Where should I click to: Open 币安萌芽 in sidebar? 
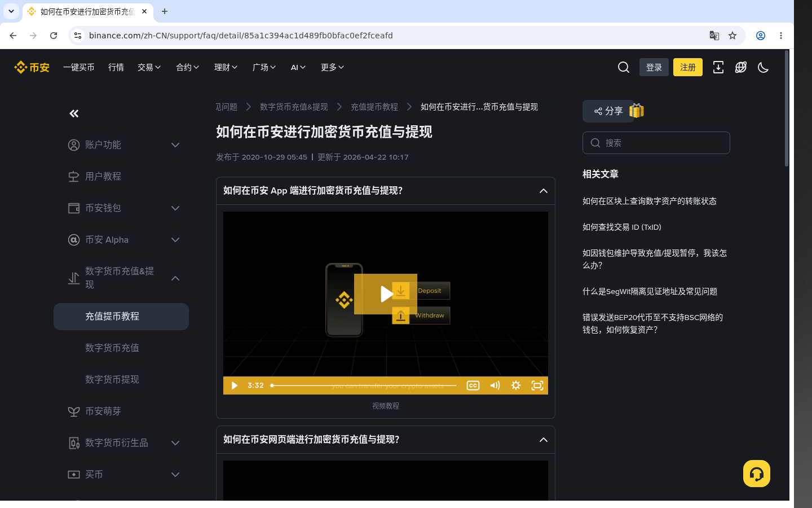click(121, 411)
